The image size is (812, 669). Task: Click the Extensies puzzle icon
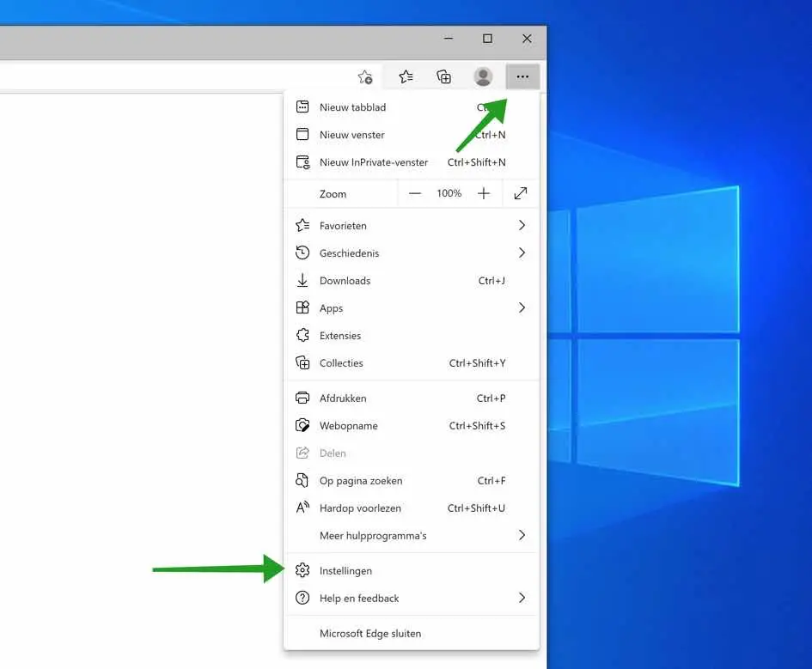click(x=302, y=335)
